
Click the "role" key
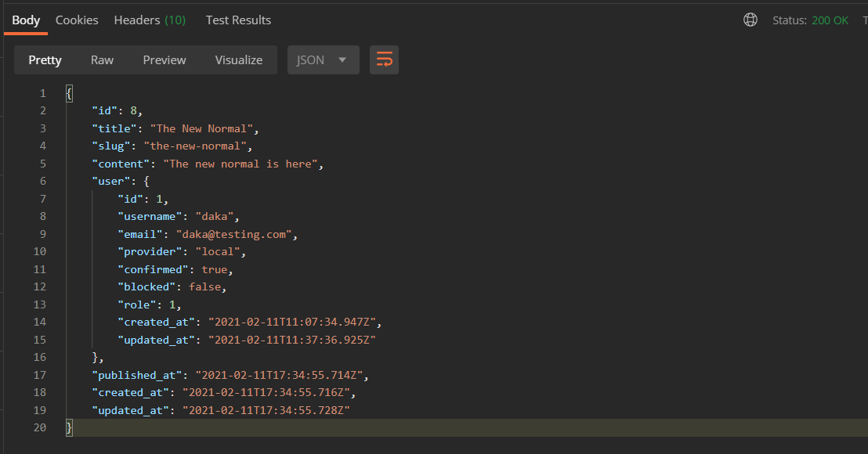pos(137,304)
